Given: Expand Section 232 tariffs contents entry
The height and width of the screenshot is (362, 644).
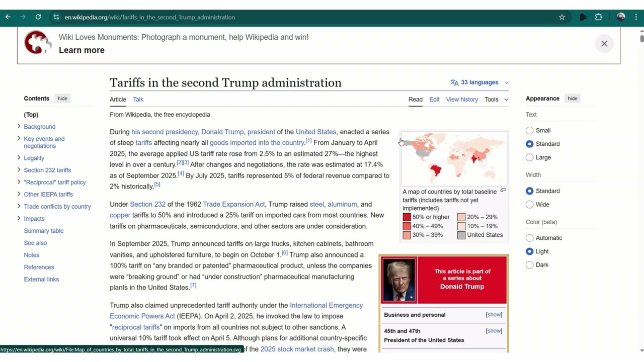Looking at the screenshot, I should [x=19, y=169].
